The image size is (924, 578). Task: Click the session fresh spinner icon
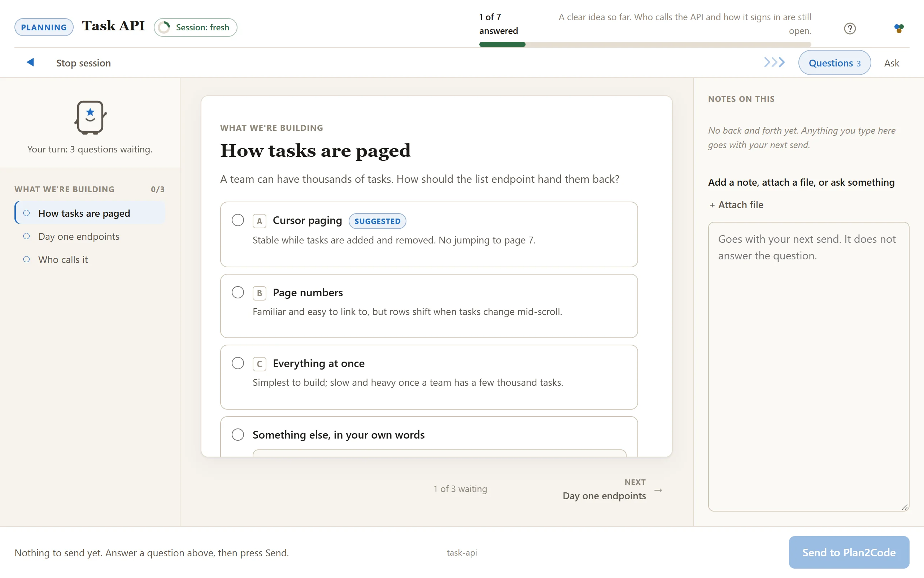(165, 27)
